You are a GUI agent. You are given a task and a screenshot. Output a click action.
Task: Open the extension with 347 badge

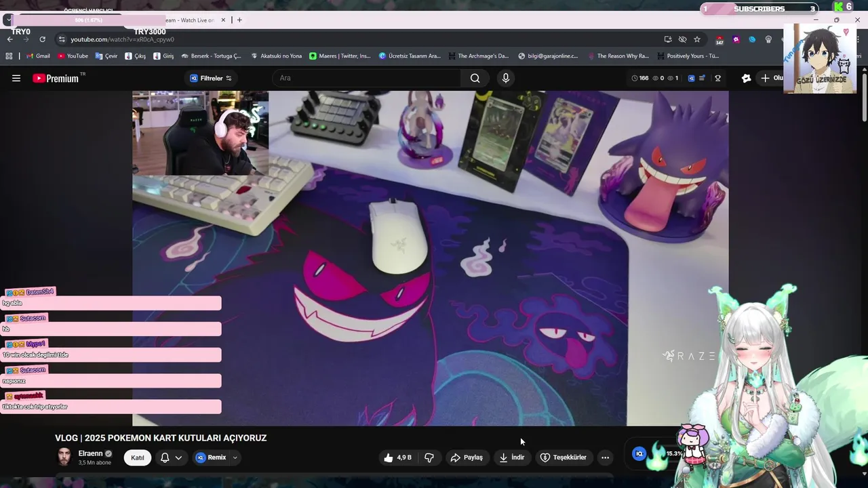pos(719,40)
